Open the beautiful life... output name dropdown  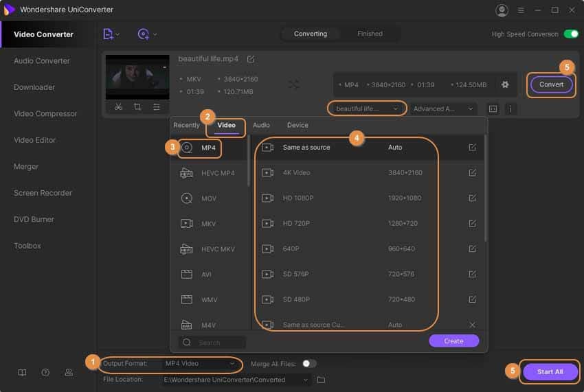[x=367, y=108]
